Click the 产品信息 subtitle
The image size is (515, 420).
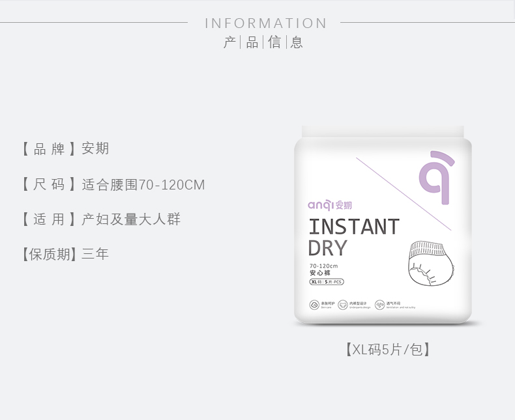(x=263, y=44)
